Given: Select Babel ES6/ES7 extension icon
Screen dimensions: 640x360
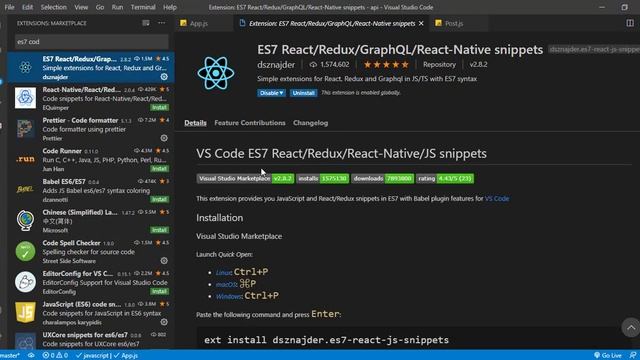Looking at the screenshot, I should click(25, 189).
